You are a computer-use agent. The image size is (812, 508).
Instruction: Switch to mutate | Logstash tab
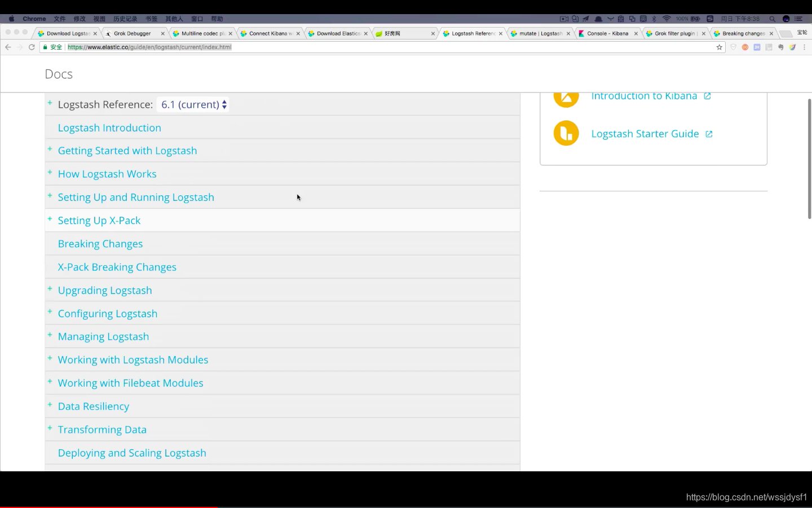[x=540, y=33]
